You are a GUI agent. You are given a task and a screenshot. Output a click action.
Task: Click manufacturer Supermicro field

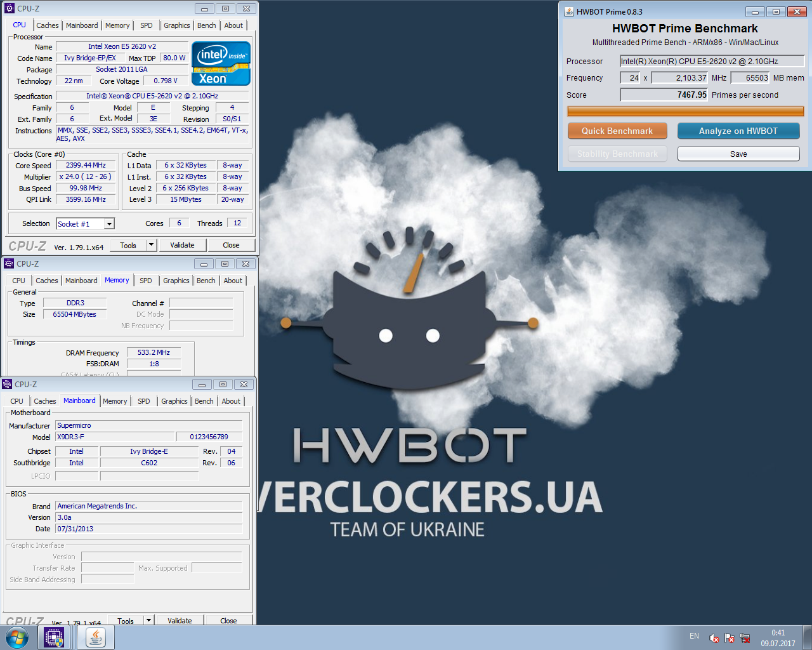(149, 425)
